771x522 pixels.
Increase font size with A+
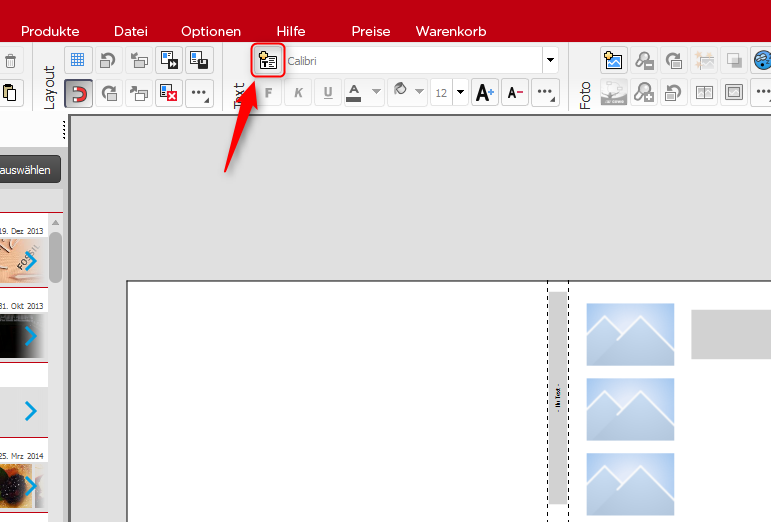coord(485,93)
